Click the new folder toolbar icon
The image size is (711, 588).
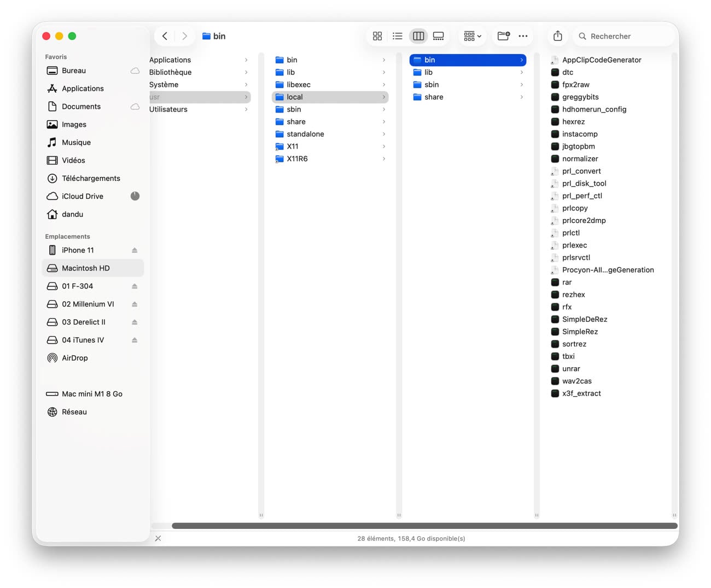(504, 36)
